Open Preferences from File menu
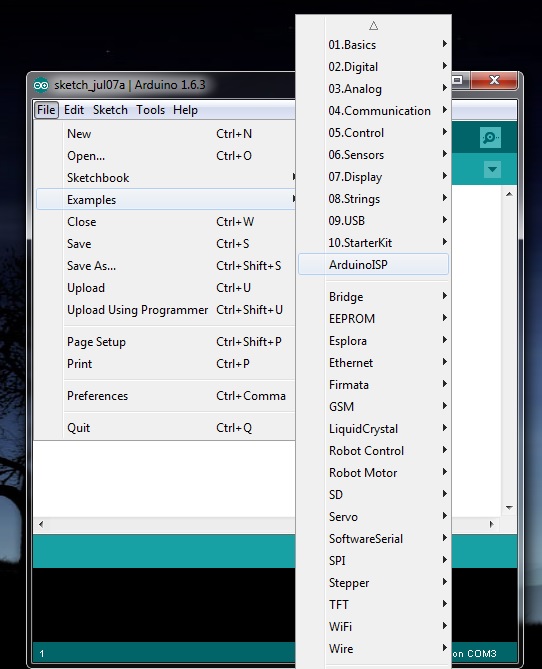 click(166, 396)
